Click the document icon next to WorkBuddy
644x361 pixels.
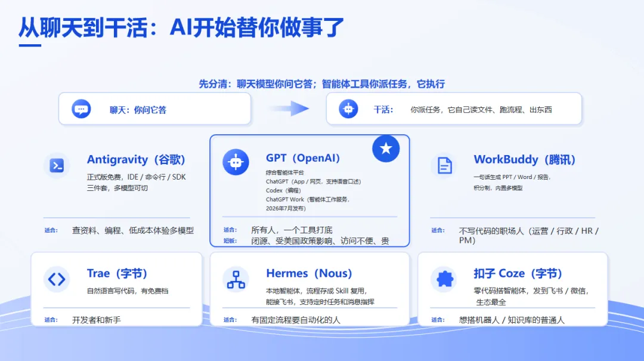pyautogui.click(x=444, y=165)
